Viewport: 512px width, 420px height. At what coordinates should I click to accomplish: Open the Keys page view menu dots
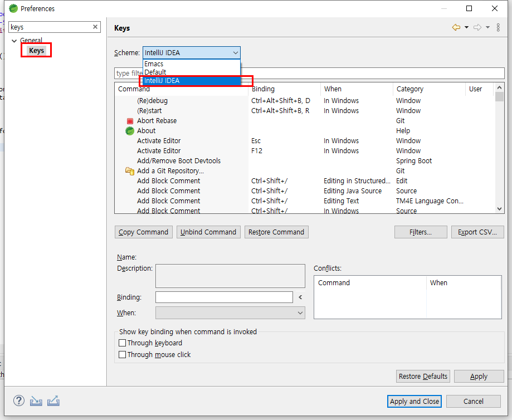498,27
